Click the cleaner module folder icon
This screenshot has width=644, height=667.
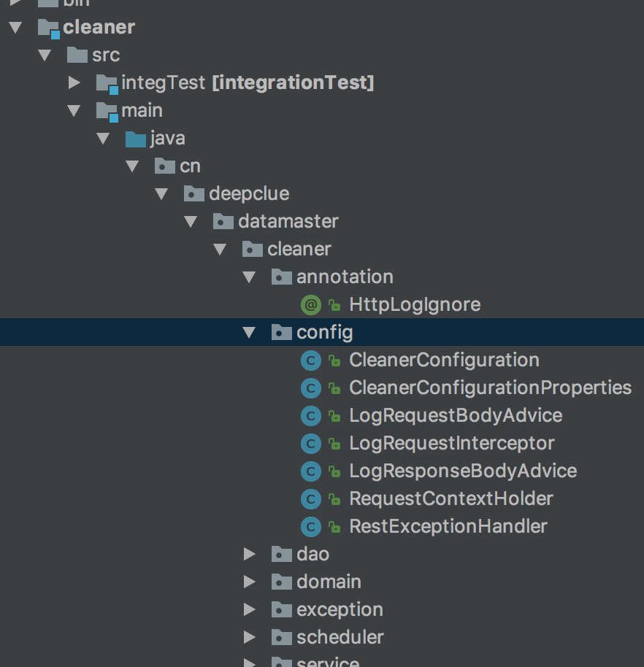click(48, 28)
